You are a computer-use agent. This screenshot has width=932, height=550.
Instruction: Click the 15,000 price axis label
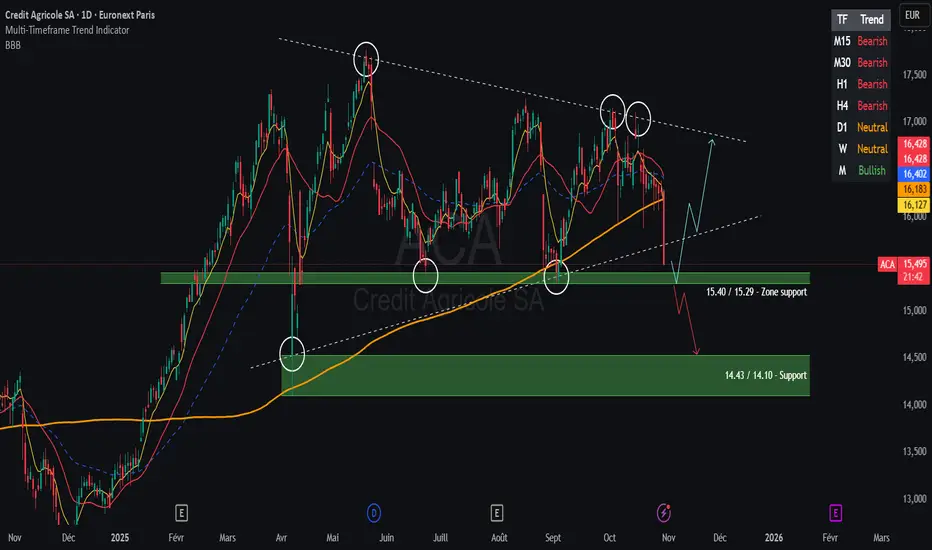coord(914,310)
